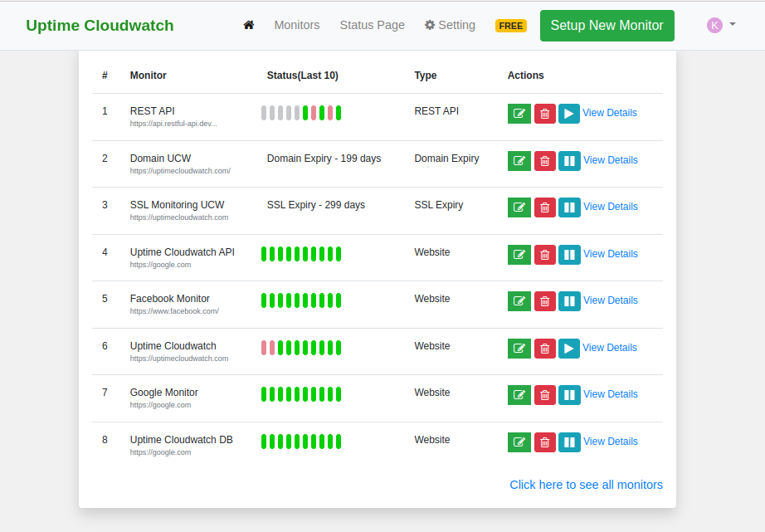Pause the Domain UCW monitor
This screenshot has height=532, width=765.
(569, 160)
